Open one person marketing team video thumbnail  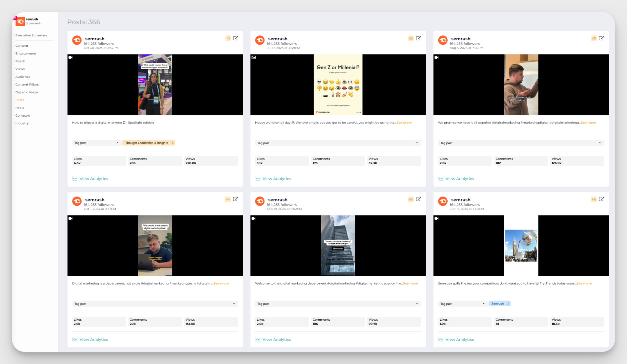click(x=155, y=245)
